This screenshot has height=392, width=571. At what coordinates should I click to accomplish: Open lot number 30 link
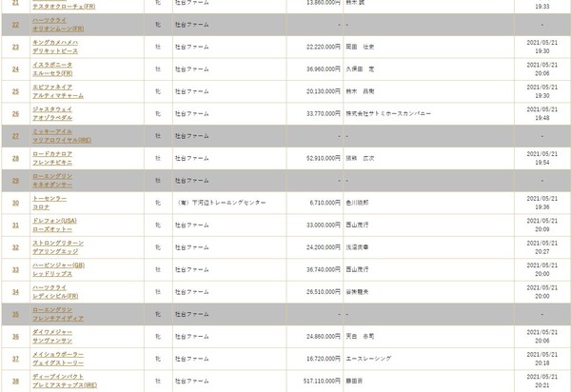(x=15, y=203)
